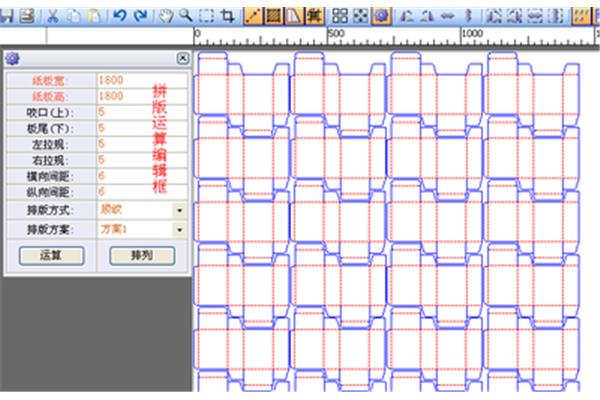600x400 pixels.
Task: Click the 纸板高 value field showing 1800
Action: click(x=142, y=96)
